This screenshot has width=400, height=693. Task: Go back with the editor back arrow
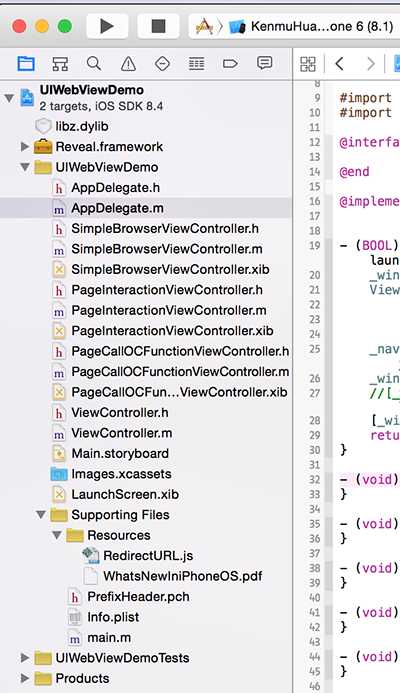click(x=339, y=64)
